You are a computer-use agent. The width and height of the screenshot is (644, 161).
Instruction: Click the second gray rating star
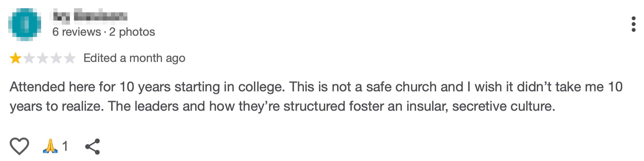click(29, 58)
